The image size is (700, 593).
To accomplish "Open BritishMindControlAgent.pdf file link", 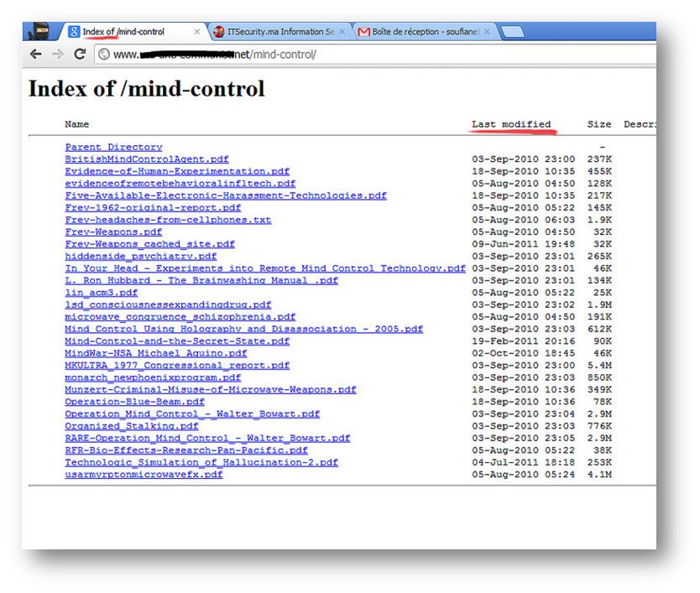I will tap(146, 159).
